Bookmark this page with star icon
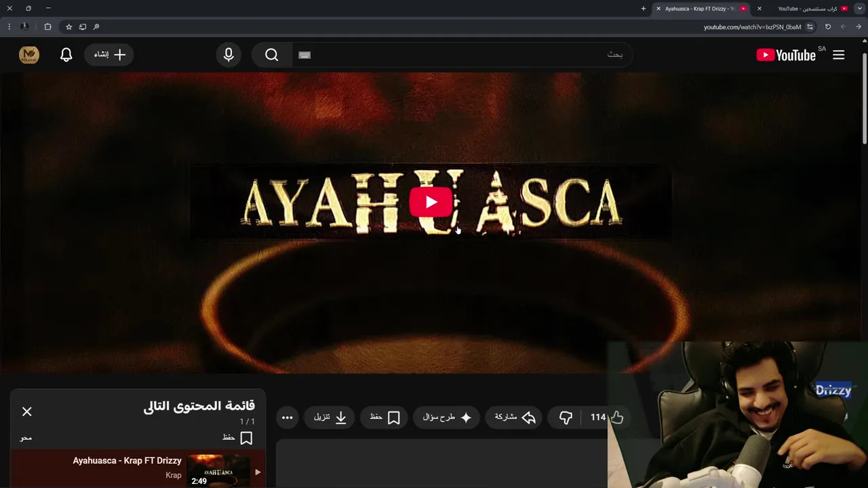The image size is (868, 488). click(68, 27)
